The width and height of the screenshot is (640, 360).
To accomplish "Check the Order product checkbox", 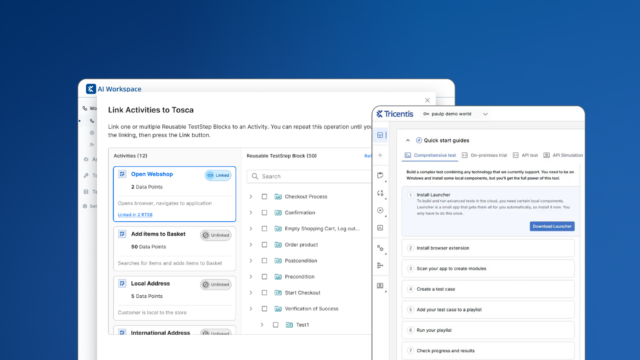I will [264, 244].
